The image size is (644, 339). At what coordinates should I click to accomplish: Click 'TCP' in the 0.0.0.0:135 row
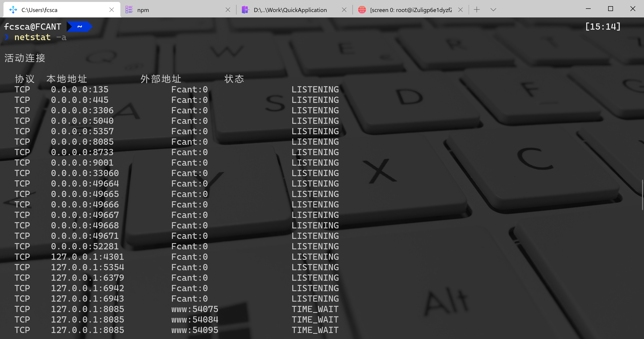point(22,89)
